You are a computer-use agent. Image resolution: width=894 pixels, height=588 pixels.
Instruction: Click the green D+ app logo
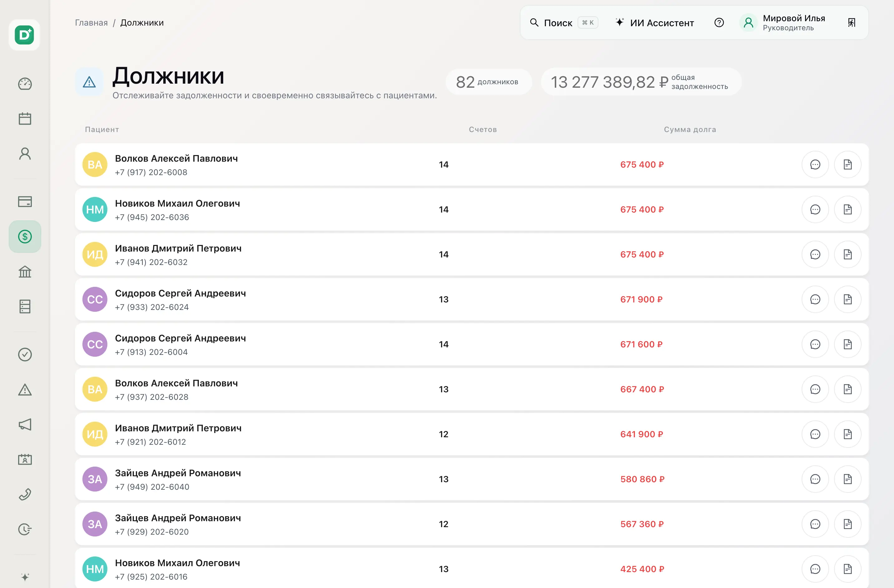pyautogui.click(x=24, y=35)
